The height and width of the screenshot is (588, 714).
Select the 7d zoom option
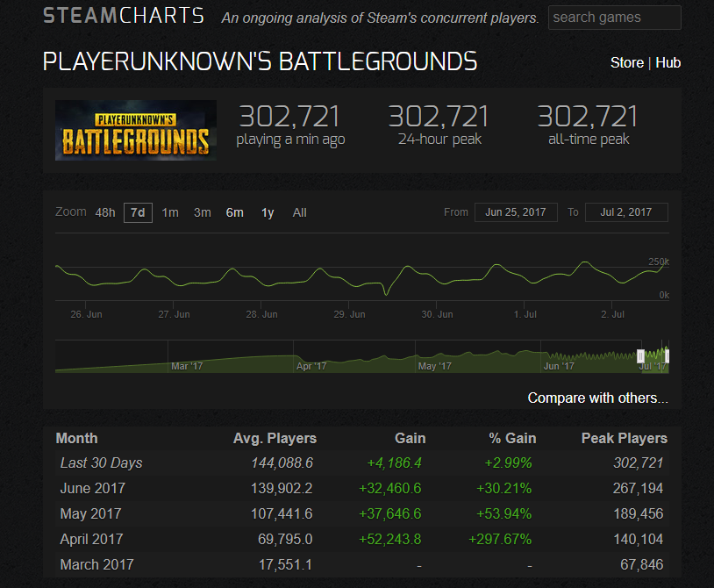(x=138, y=212)
